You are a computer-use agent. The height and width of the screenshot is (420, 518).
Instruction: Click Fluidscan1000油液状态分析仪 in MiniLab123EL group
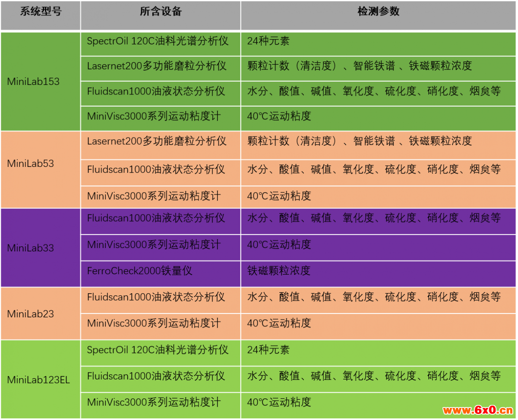coord(161,379)
